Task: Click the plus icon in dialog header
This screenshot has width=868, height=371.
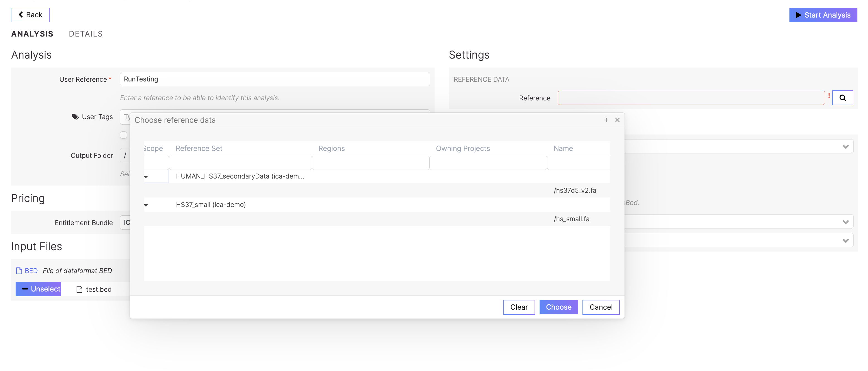Action: (606, 120)
